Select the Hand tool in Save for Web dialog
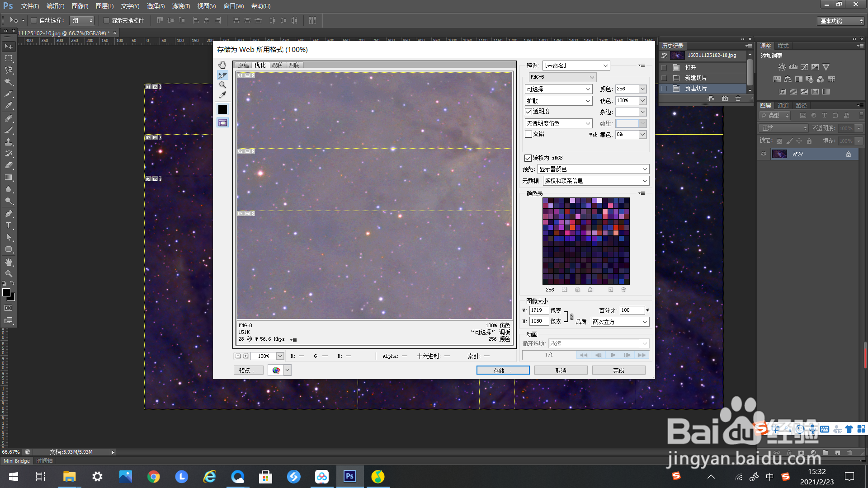868x488 pixels. click(222, 65)
